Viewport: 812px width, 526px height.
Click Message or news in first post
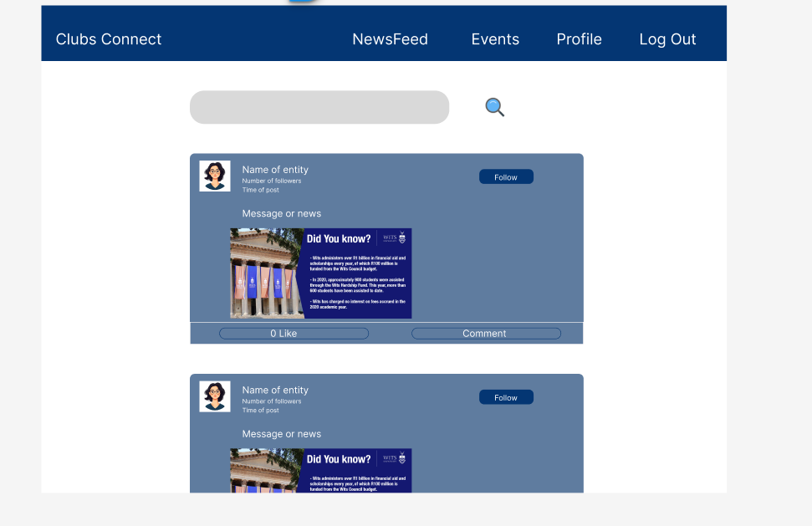(281, 213)
